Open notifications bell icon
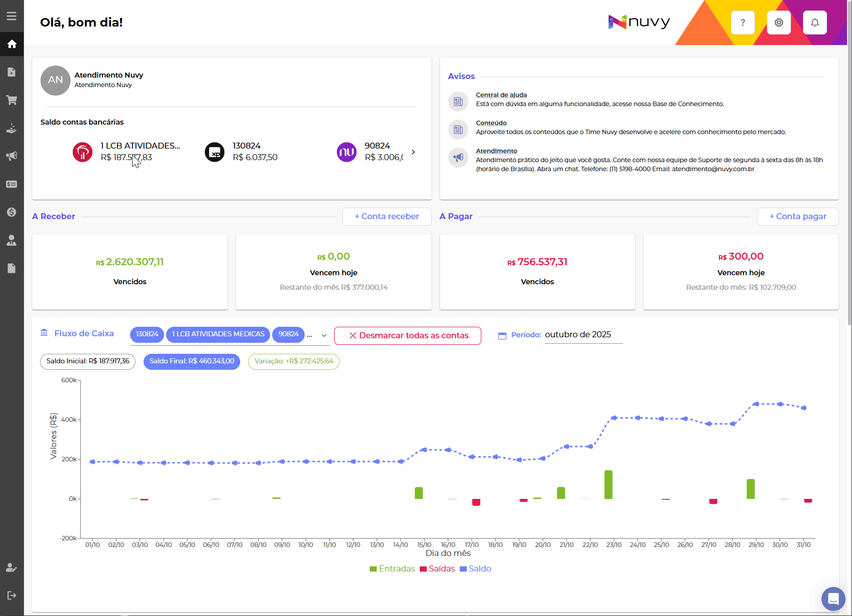Viewport: 852px width, 616px height. point(814,23)
